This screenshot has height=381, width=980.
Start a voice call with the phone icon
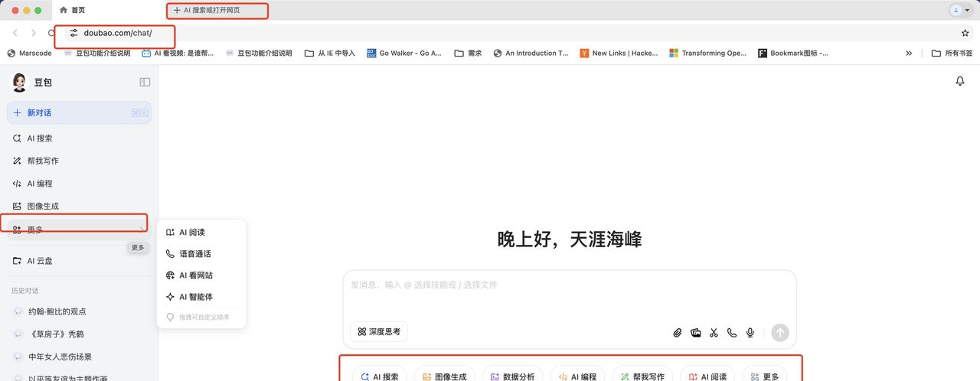click(732, 333)
